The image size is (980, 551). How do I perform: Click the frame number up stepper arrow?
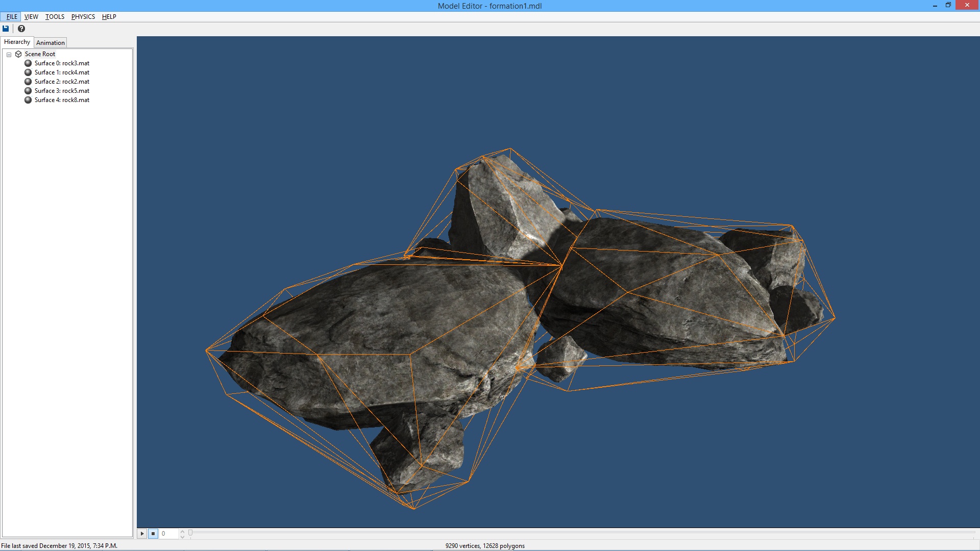[182, 531]
